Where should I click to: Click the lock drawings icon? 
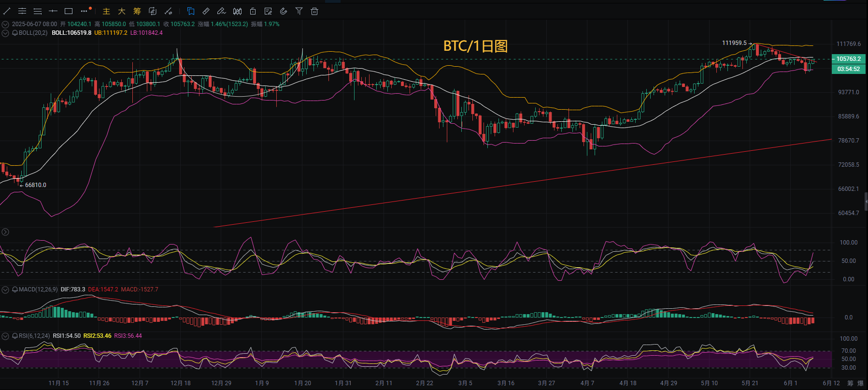[x=253, y=11]
